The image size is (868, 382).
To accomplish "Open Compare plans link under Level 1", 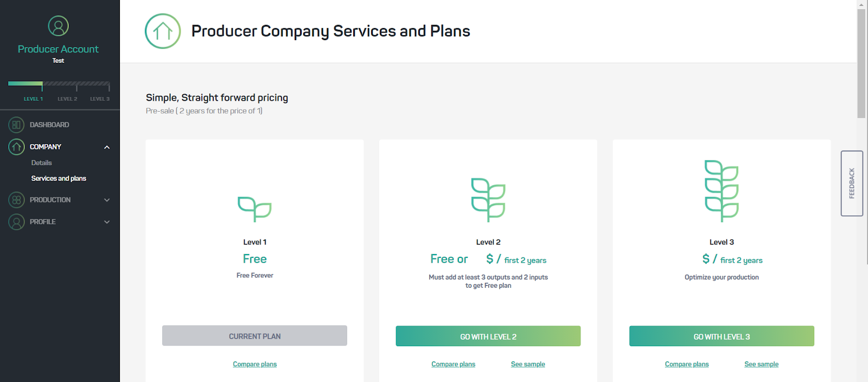I will [254, 364].
